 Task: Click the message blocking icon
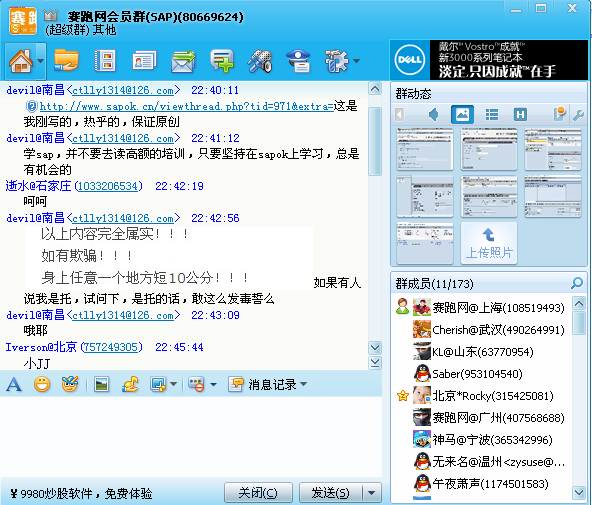click(197, 385)
